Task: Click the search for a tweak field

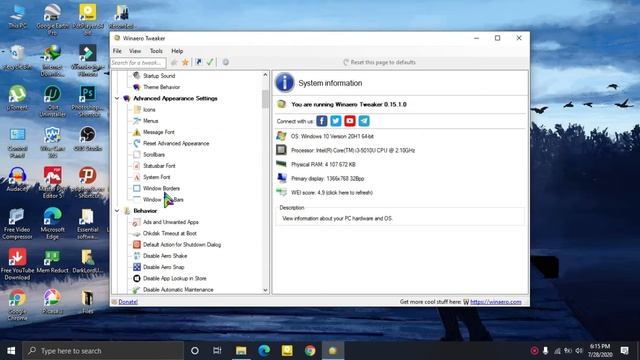Action: pyautogui.click(x=138, y=62)
